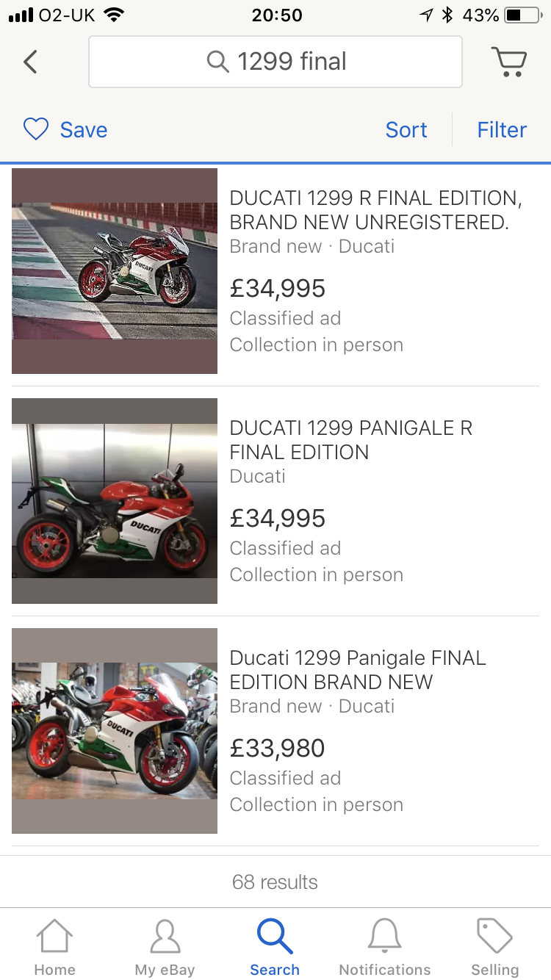Open 'Ducati 1299 Panigale FINAL EDITION BRAND NEW' listing
The image size is (551, 980).
click(x=358, y=670)
